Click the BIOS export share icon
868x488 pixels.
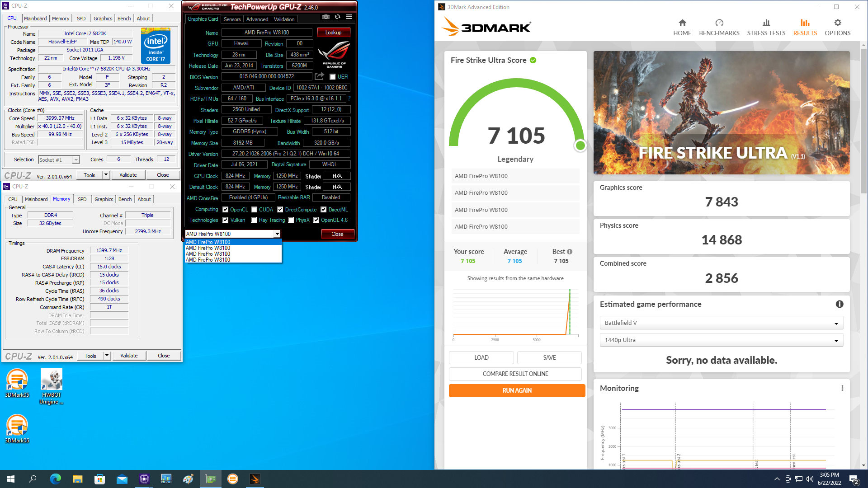coord(320,76)
